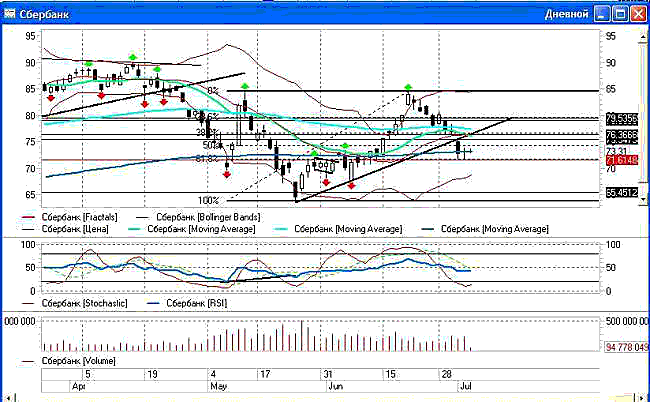Click the 79.5355 price marker
The width and height of the screenshot is (650, 402).
tap(622, 117)
